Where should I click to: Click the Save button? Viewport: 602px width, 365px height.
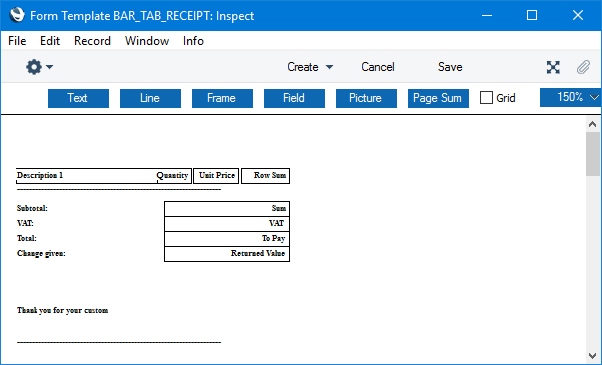click(450, 67)
